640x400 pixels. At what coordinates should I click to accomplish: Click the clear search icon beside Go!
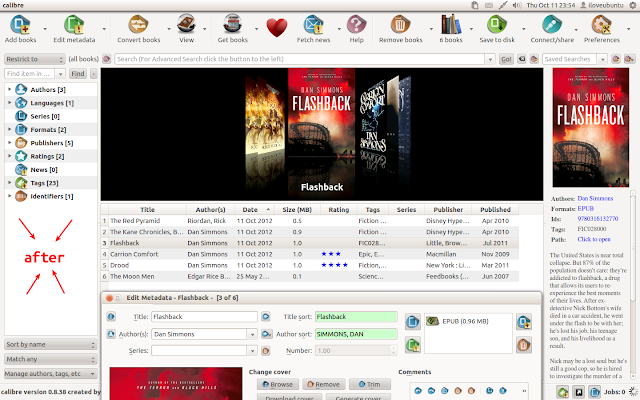click(x=522, y=59)
